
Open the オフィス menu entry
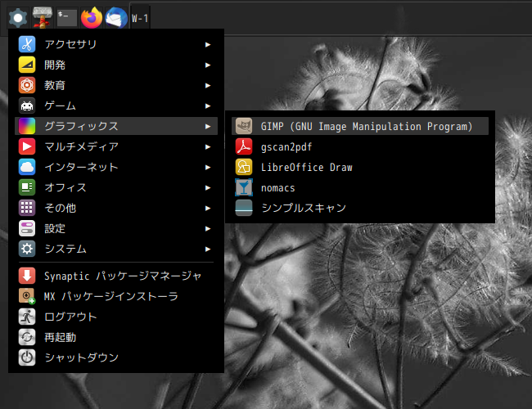tap(116, 187)
